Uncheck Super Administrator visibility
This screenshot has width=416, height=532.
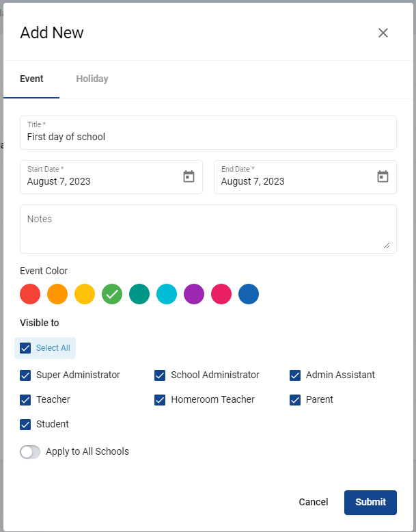[x=25, y=375]
